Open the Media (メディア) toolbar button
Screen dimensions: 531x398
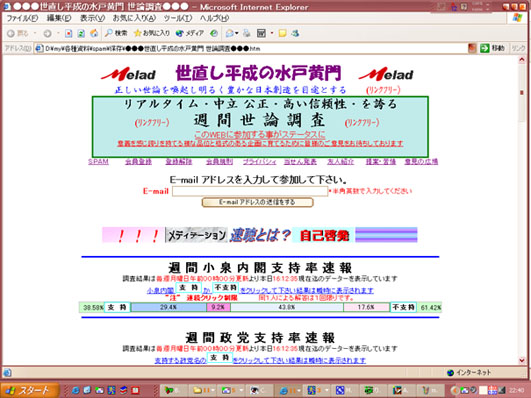190,33
